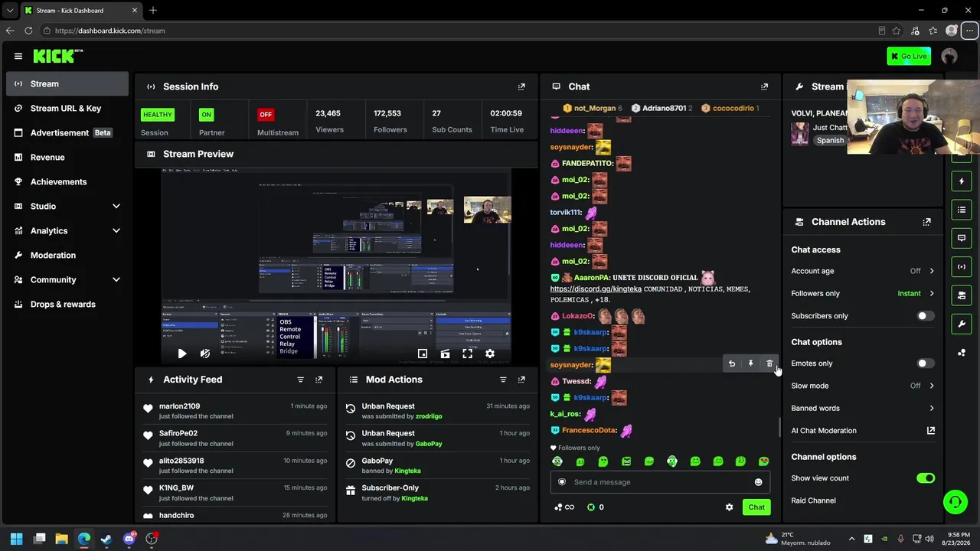Open Steam from the taskbar
980x551 pixels.
tap(106, 539)
